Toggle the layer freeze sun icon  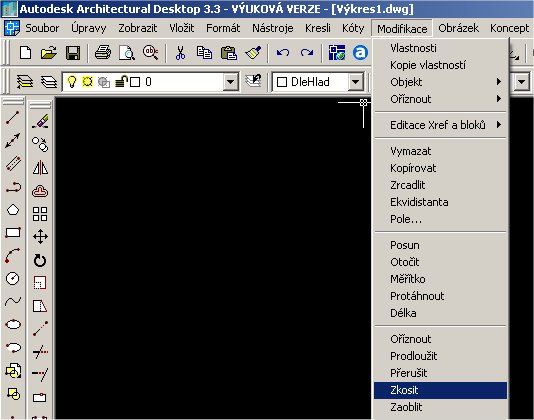[x=87, y=82]
